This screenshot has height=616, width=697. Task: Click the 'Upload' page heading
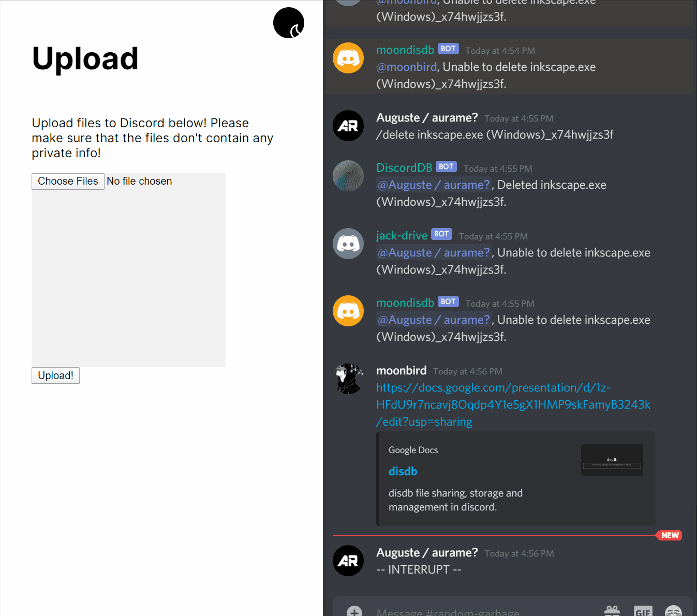point(85,58)
